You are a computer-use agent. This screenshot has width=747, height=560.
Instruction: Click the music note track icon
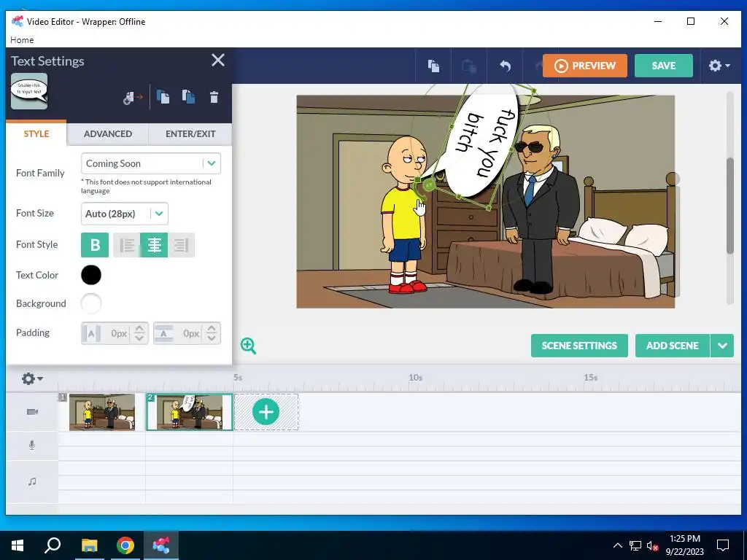point(32,481)
